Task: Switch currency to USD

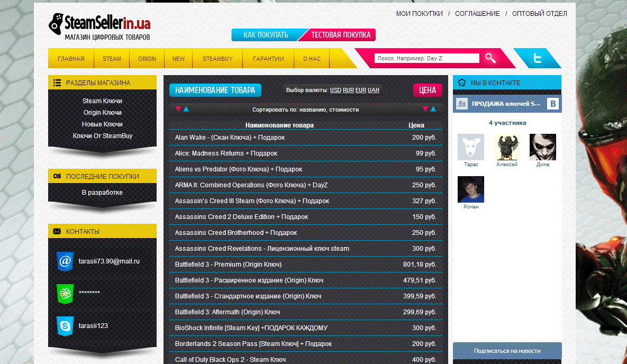Action: [x=335, y=90]
